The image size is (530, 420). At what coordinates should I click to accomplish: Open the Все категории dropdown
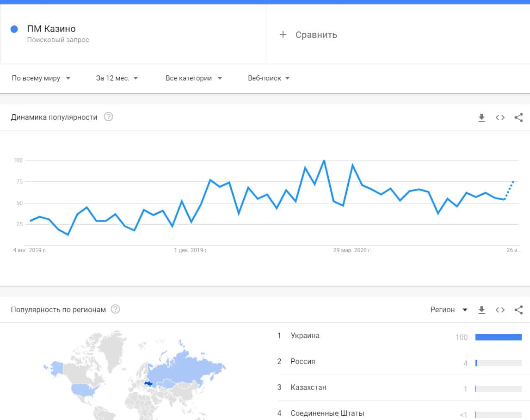tap(194, 78)
